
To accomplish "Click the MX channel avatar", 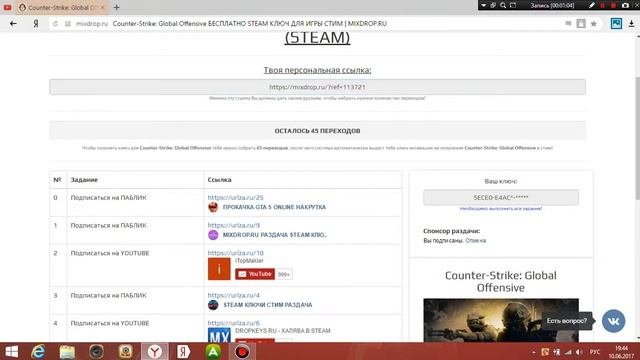I will [x=219, y=335].
